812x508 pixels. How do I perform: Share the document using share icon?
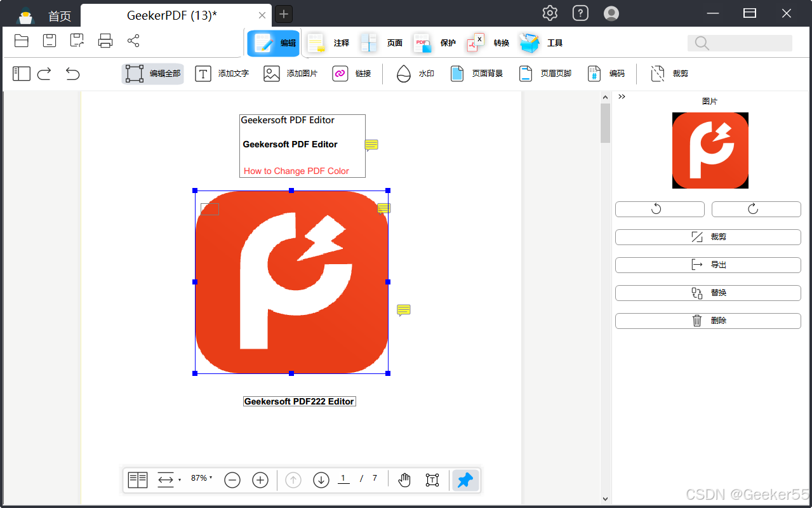[133, 41]
